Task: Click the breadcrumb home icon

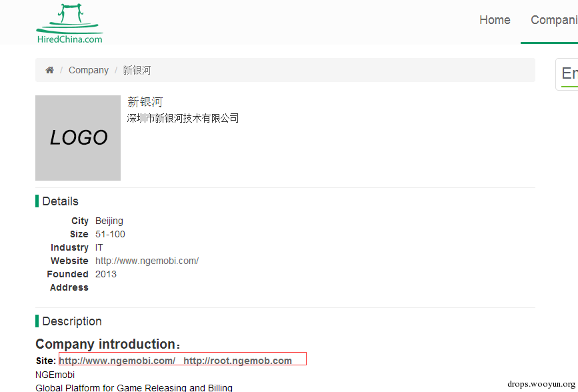Action: coord(49,70)
